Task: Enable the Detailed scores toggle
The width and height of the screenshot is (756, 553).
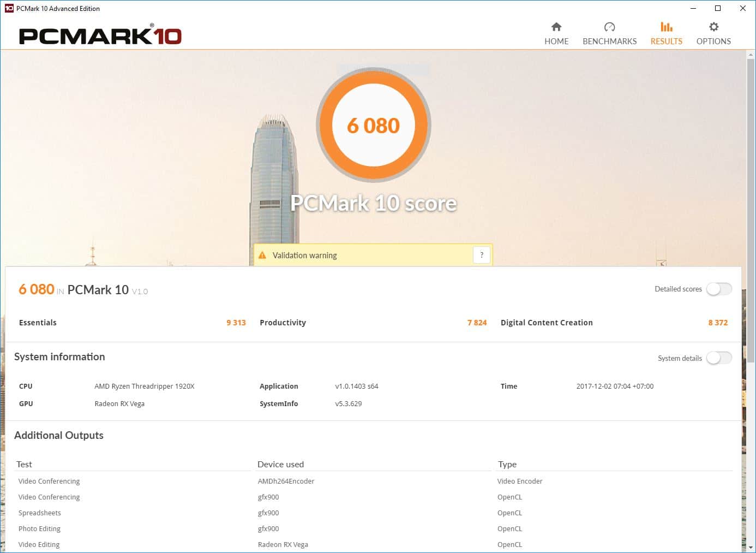Action: [x=718, y=289]
